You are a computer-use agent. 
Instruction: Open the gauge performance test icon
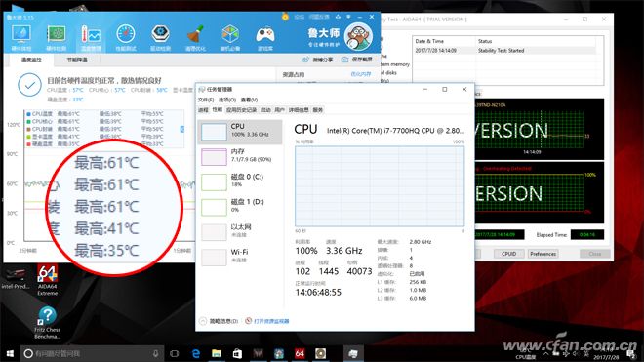(x=126, y=38)
